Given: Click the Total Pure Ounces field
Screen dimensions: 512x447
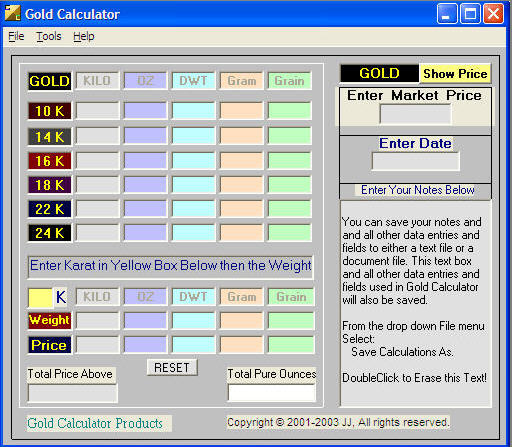Looking at the screenshot, I should point(272,393).
